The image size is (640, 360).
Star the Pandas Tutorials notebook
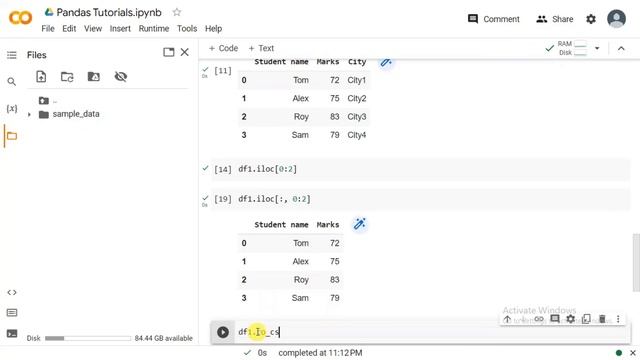coord(177,12)
